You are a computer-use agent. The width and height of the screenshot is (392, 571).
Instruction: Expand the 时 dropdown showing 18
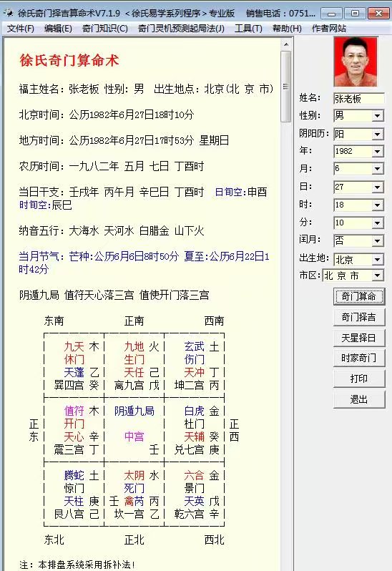378,205
